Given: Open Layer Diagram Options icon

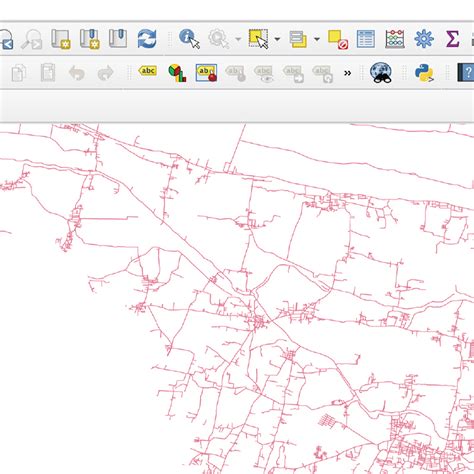Looking at the screenshot, I should pyautogui.click(x=177, y=73).
